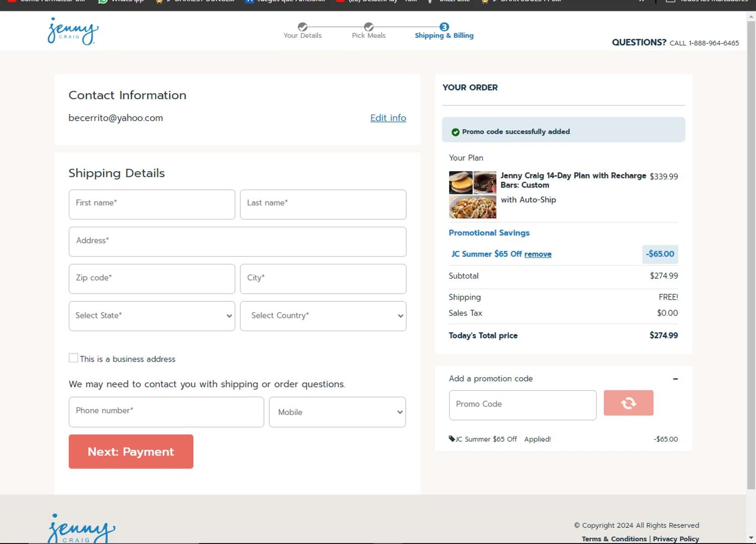Click the page scrollbar up arrow
The image size is (756, 544).
click(x=751, y=16)
